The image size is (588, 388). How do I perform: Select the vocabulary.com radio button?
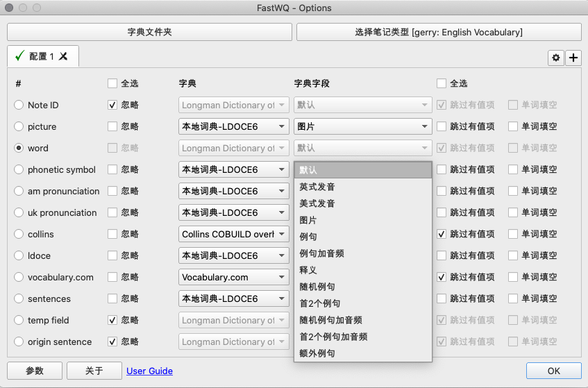pos(19,278)
